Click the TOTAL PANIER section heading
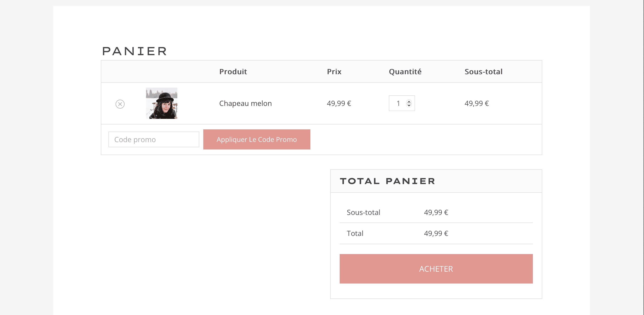The height and width of the screenshot is (315, 644). point(387,181)
